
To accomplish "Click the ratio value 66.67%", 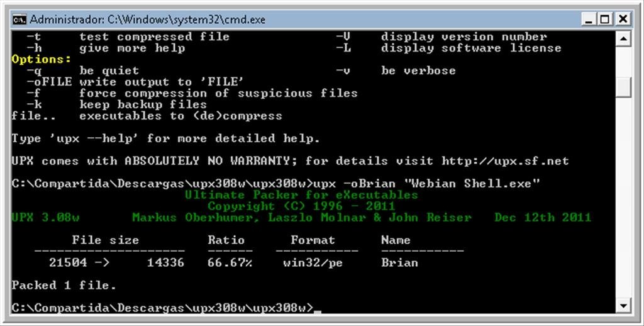I will [x=230, y=262].
